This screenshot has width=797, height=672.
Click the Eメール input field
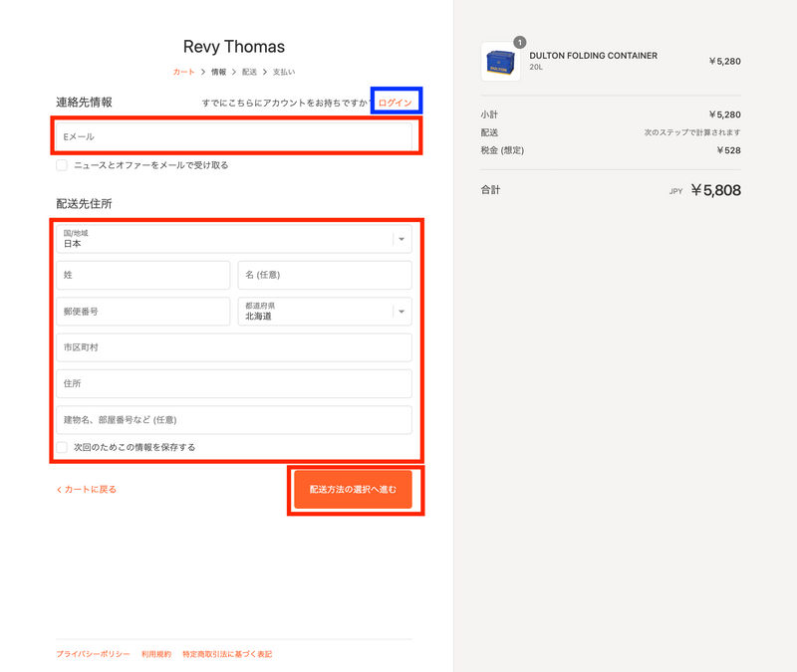click(x=234, y=136)
